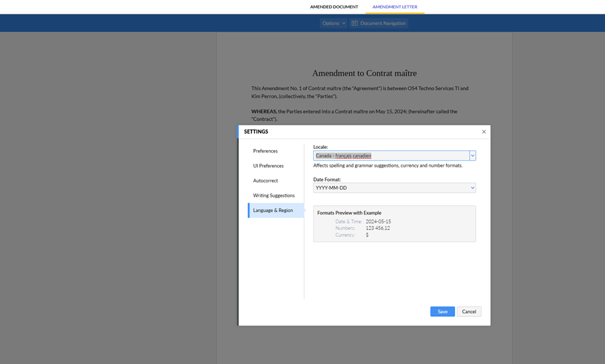Click the Formats Preview with Example title

[x=349, y=213]
